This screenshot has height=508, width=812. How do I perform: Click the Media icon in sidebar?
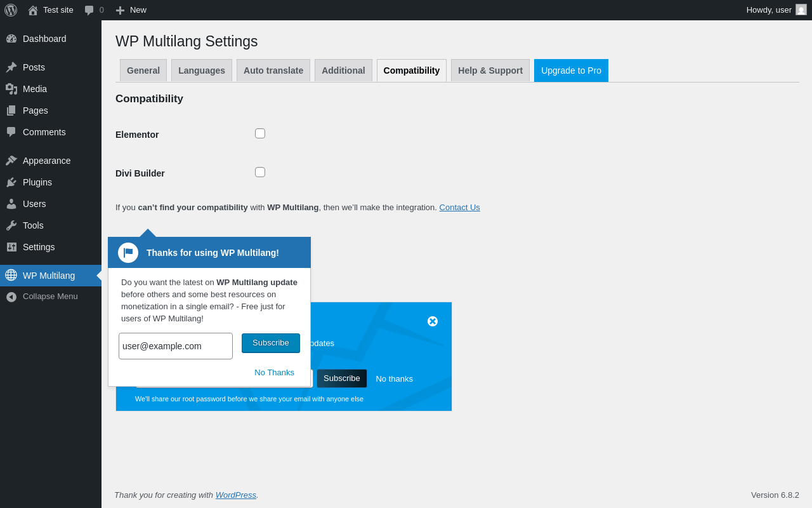pyautogui.click(x=11, y=89)
